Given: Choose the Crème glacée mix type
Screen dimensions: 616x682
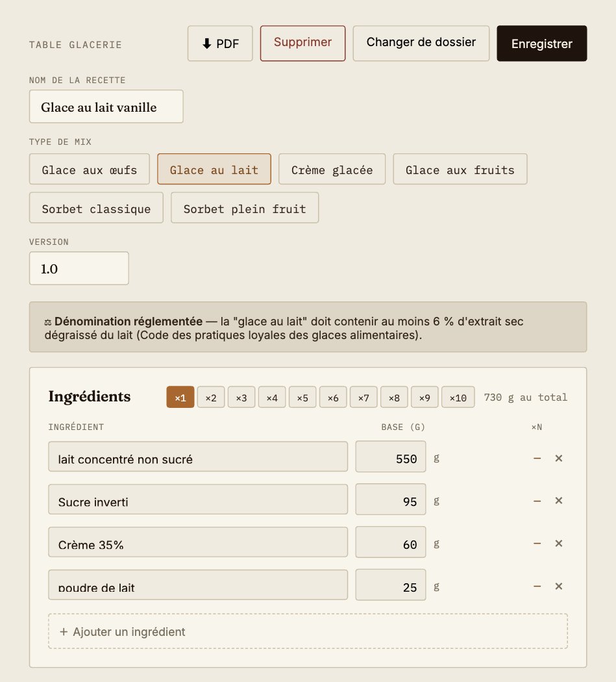Looking at the screenshot, I should tap(332, 169).
